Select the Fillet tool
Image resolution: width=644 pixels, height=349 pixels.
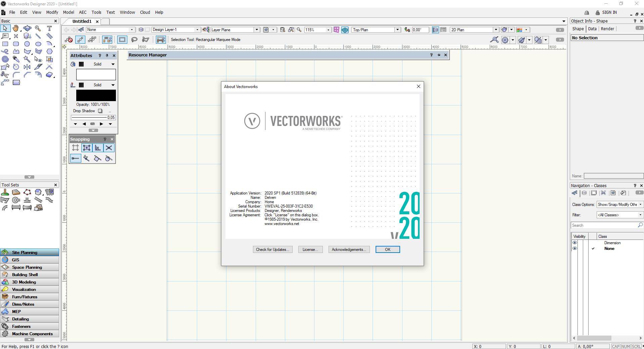click(16, 75)
